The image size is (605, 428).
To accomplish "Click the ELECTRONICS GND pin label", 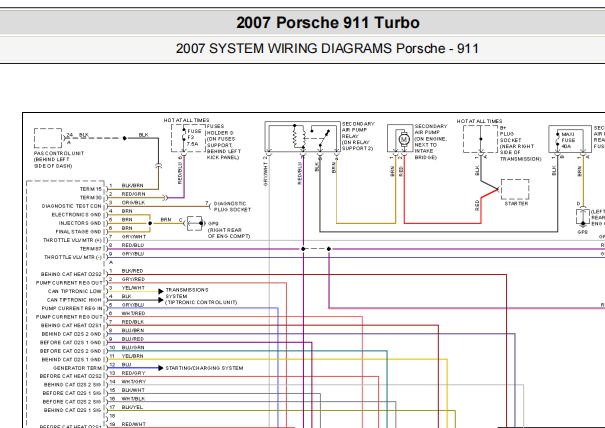I will 76,215.
